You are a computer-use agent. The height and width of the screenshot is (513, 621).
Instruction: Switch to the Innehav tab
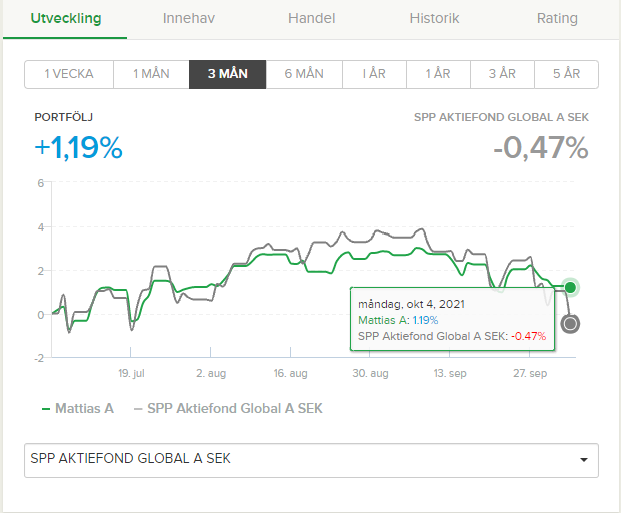point(189,18)
